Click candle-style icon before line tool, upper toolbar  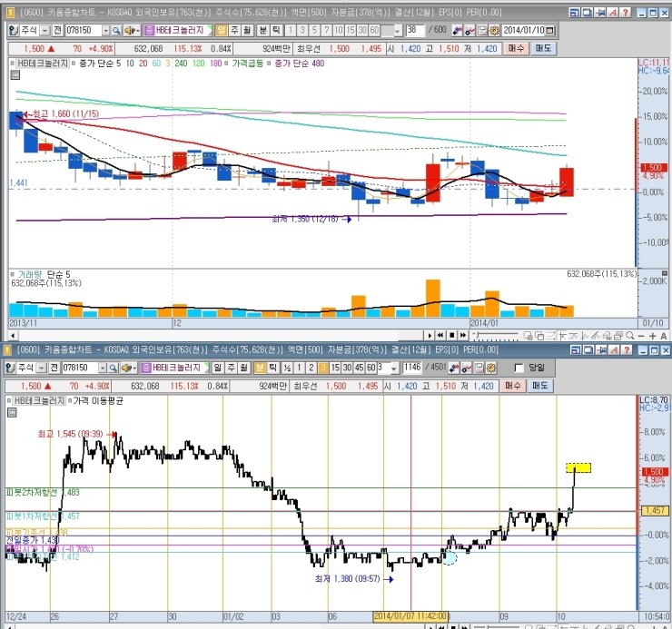(458, 31)
